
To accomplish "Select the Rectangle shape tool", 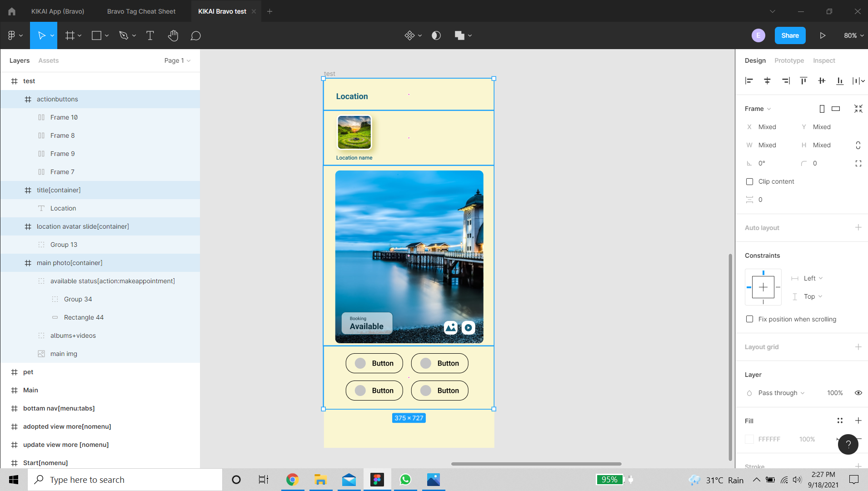I will pos(96,35).
